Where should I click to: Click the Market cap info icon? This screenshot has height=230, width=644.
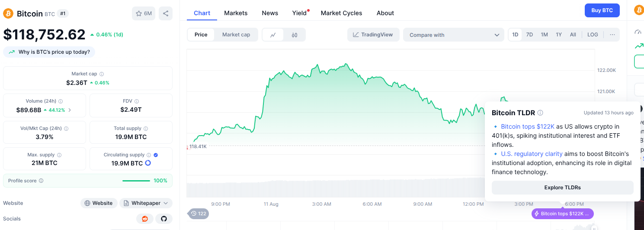[102, 74]
